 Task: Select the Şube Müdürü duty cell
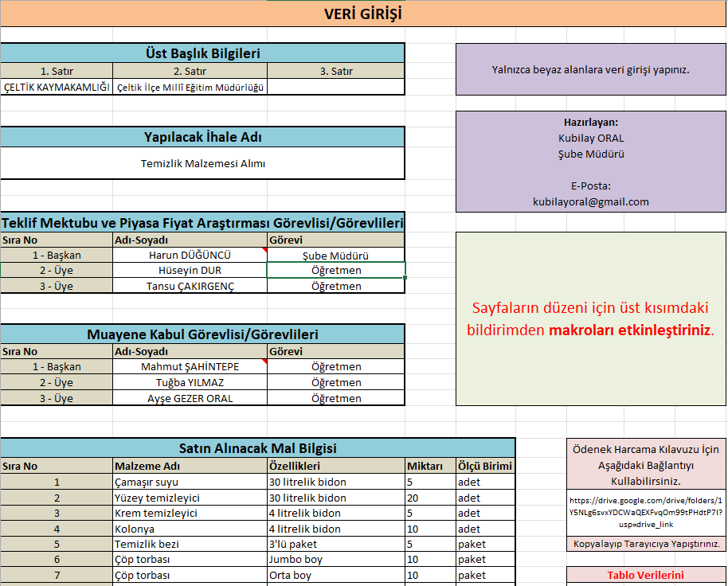(335, 256)
